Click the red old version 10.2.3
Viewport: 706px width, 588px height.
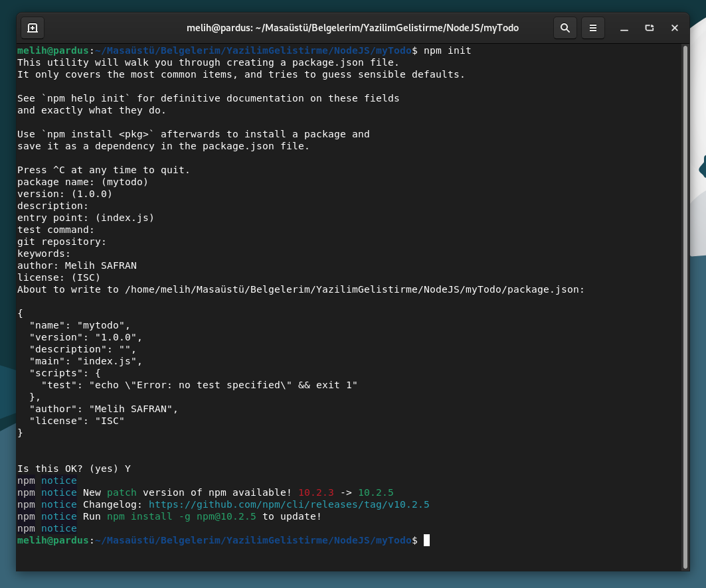(x=316, y=492)
